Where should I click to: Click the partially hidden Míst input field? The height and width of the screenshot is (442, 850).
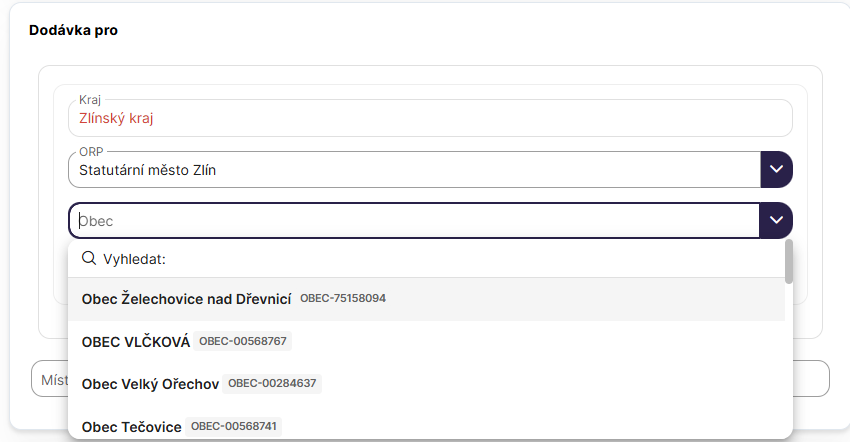(x=48, y=379)
